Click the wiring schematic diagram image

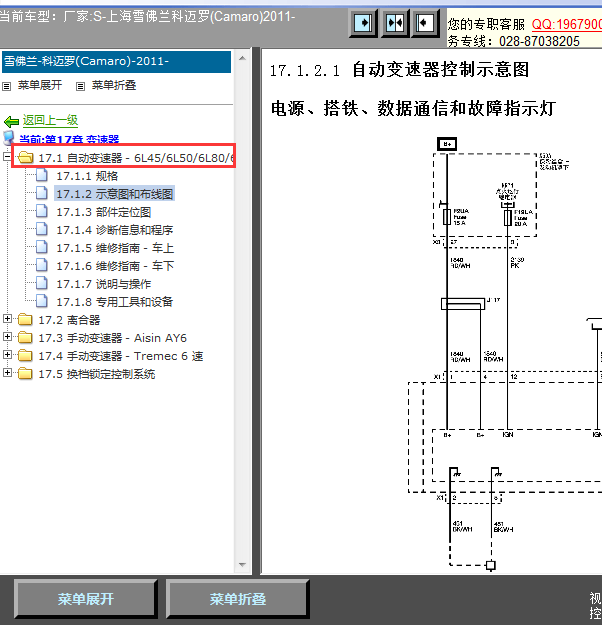click(x=504, y=355)
